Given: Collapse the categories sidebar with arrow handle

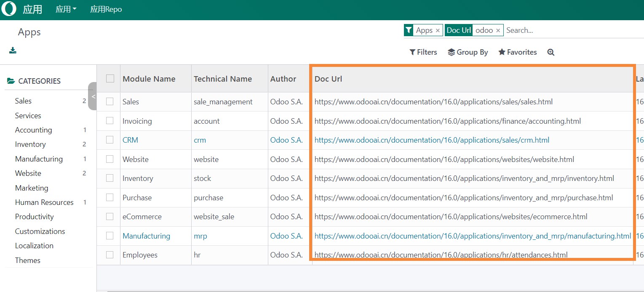Looking at the screenshot, I should point(93,96).
